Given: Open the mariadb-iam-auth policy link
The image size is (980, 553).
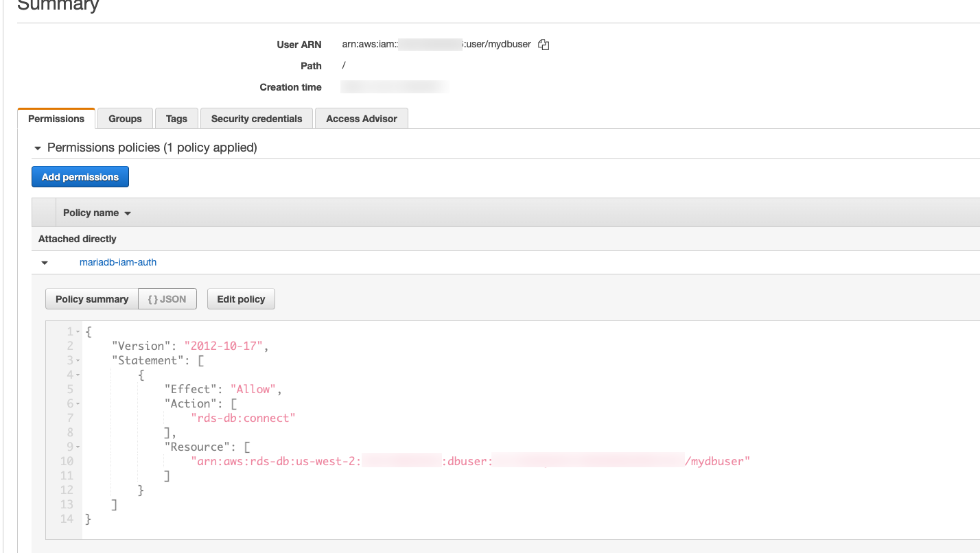Looking at the screenshot, I should click(118, 262).
